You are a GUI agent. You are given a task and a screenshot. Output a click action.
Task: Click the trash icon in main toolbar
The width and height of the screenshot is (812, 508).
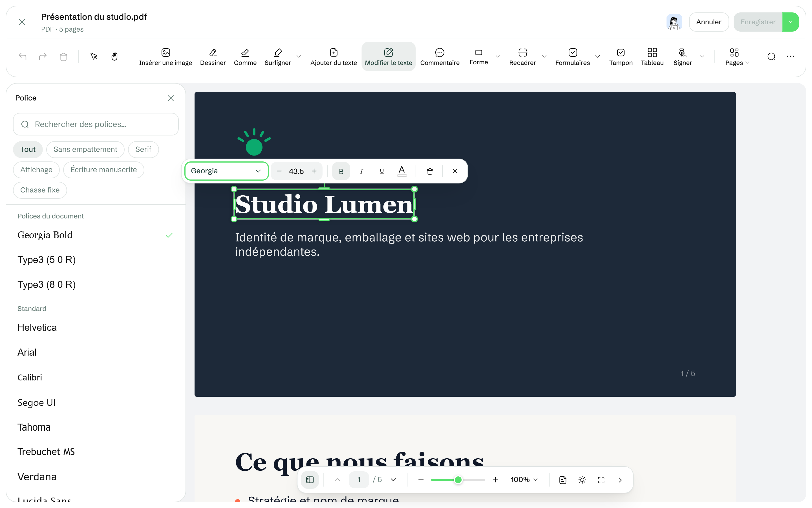[63, 56]
